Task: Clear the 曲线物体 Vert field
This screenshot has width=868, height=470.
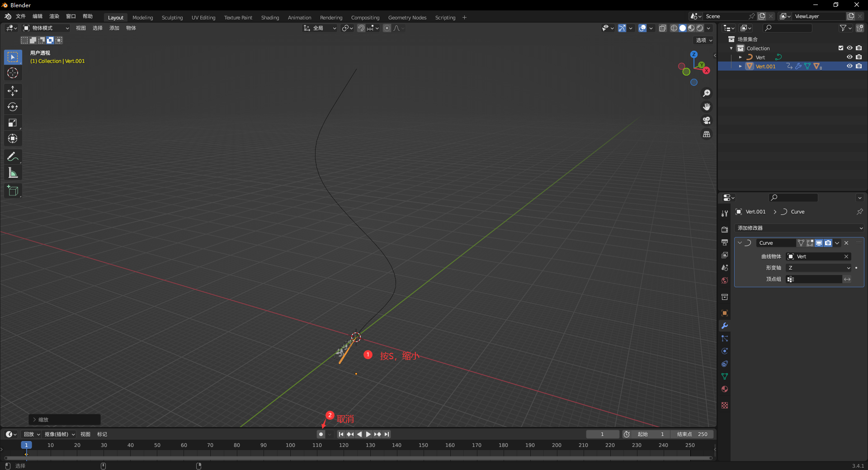Action: pyautogui.click(x=846, y=256)
